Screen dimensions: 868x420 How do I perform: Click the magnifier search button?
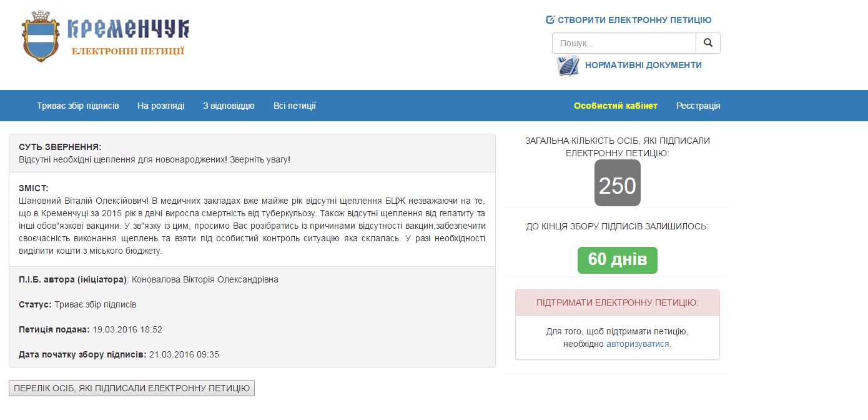click(x=708, y=43)
